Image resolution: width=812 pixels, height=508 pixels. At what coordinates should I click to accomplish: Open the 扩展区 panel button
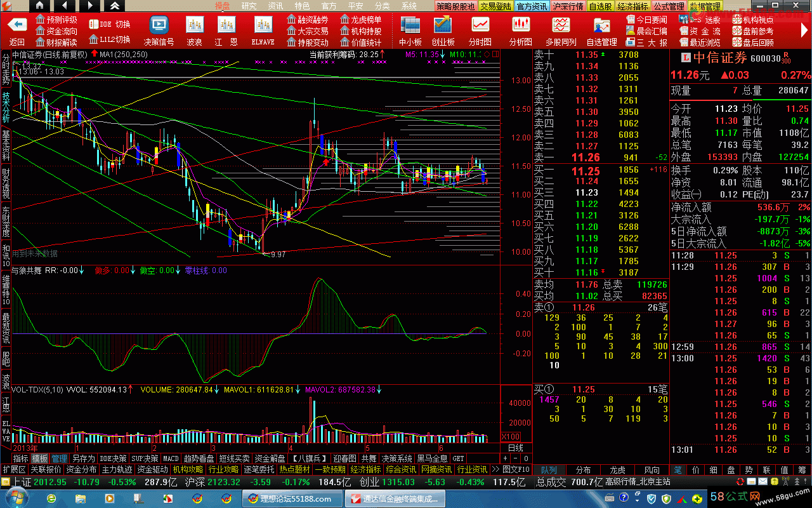[x=14, y=469]
